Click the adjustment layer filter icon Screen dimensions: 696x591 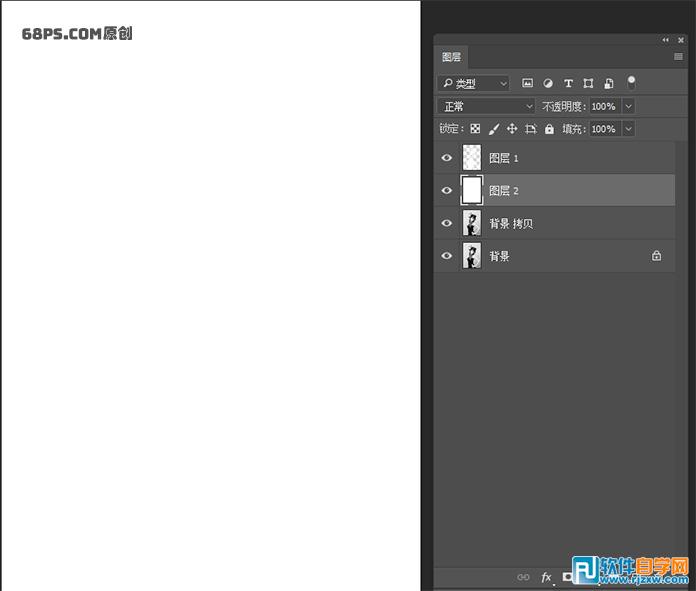pyautogui.click(x=548, y=83)
